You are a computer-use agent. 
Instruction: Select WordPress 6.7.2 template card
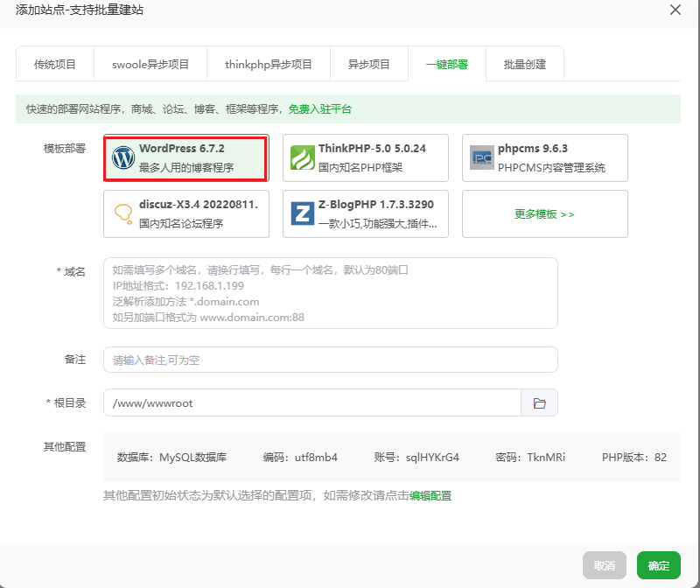click(186, 157)
